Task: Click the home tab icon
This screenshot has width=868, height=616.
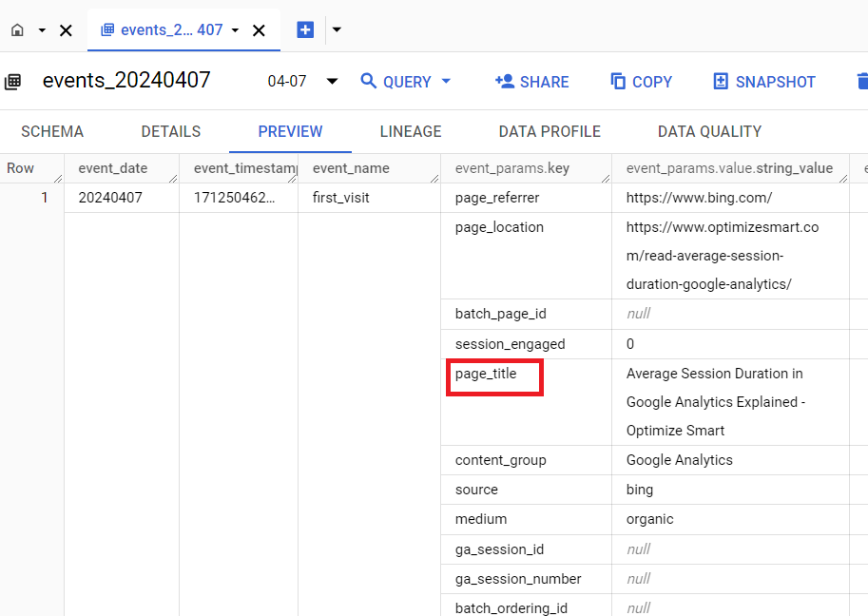Action: [x=17, y=30]
